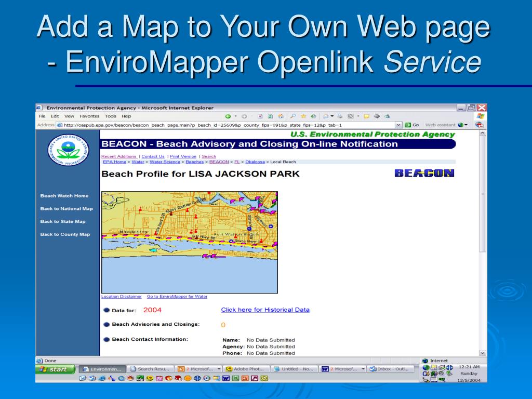Click the Windows start button
The width and height of the screenshot is (532, 399).
point(55,369)
